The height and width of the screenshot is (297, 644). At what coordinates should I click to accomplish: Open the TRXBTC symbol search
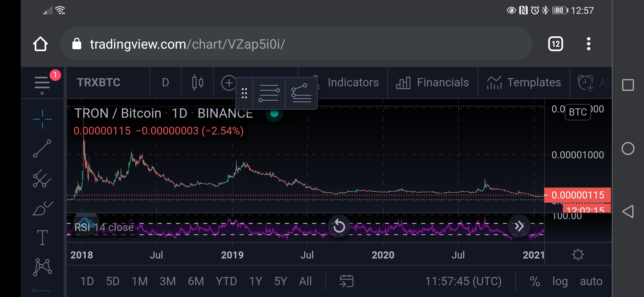coord(99,82)
